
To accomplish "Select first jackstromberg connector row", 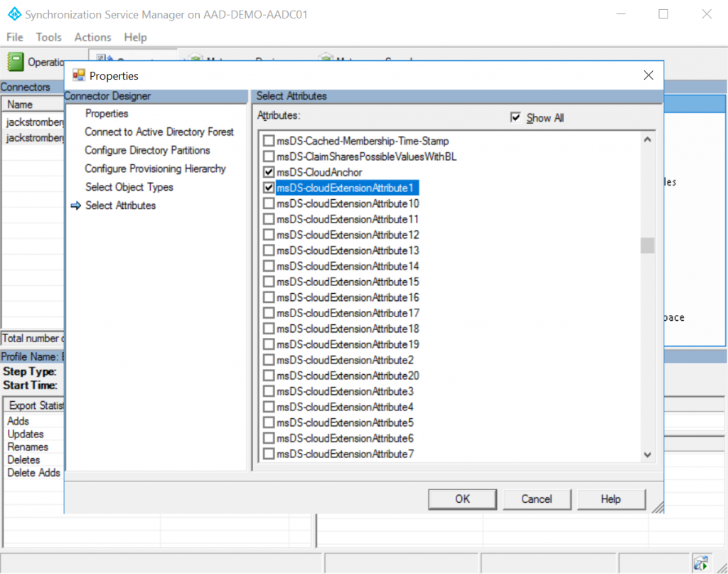I will click(x=34, y=122).
